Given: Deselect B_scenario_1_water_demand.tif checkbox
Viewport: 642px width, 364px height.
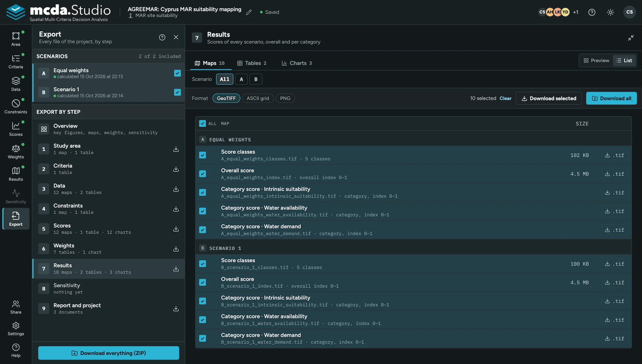Looking at the screenshot, I should (202, 338).
